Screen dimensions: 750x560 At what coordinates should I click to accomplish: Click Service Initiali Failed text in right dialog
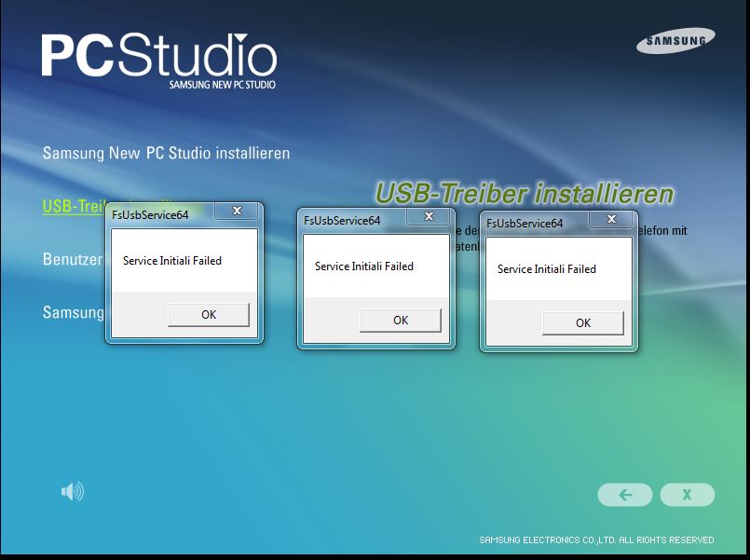click(x=547, y=269)
